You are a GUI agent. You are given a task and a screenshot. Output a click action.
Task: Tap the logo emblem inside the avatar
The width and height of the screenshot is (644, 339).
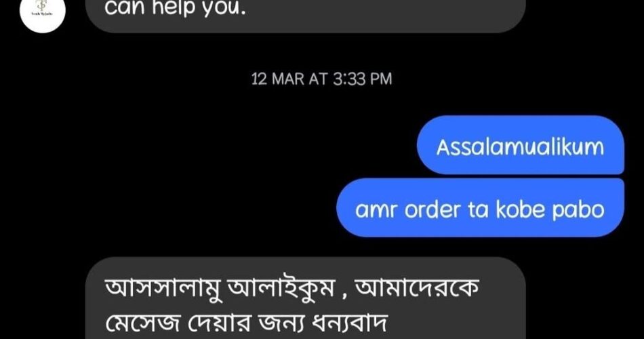(41, 5)
